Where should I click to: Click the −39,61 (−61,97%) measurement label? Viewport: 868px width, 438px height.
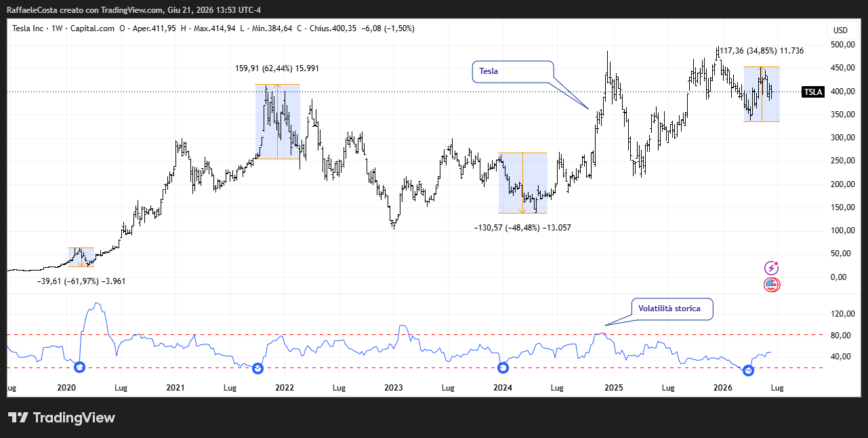81,281
